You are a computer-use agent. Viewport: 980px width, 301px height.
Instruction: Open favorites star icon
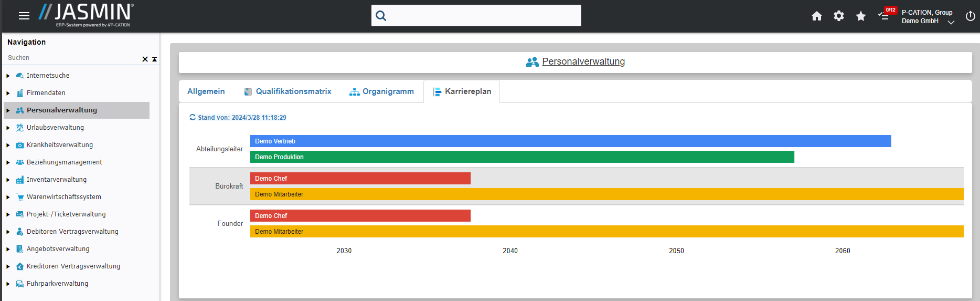(x=861, y=16)
